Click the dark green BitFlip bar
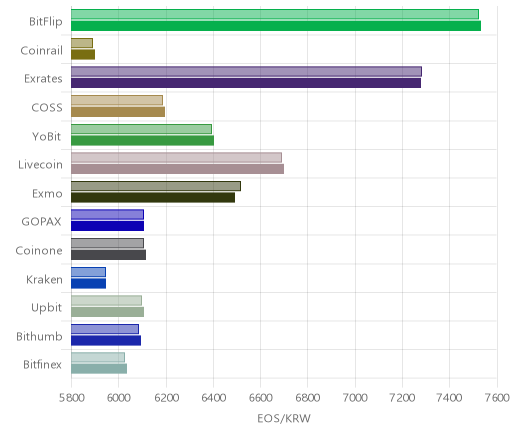Screen dimensions: 512x436 [x=276, y=26]
